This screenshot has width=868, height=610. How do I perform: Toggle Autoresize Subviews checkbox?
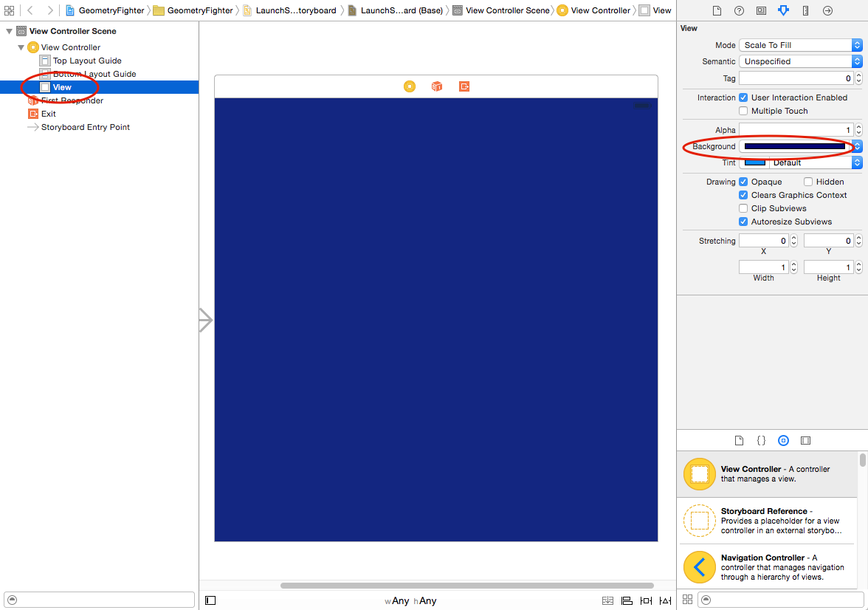743,222
